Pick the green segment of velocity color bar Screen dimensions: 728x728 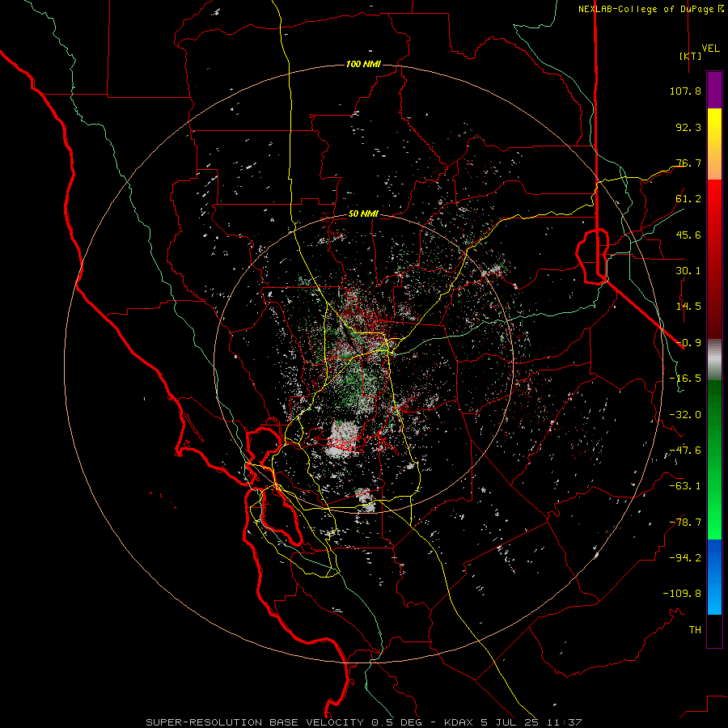tap(714, 459)
